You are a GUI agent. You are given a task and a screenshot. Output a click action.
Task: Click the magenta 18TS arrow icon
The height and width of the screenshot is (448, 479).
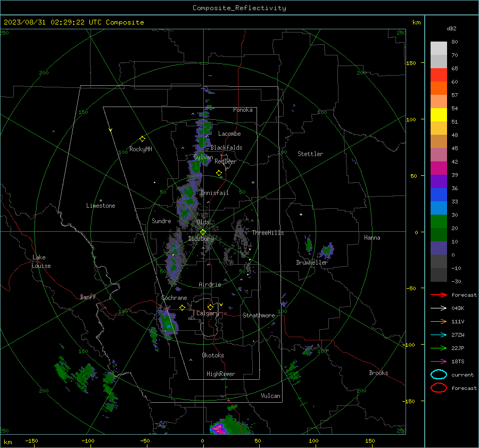click(x=439, y=362)
